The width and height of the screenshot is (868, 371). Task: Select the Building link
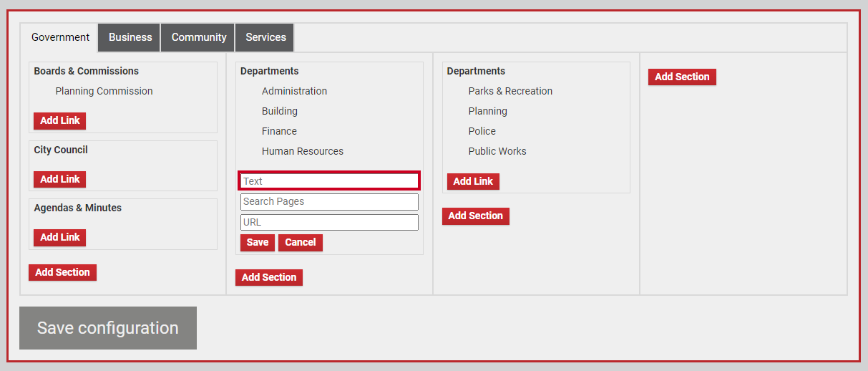280,111
